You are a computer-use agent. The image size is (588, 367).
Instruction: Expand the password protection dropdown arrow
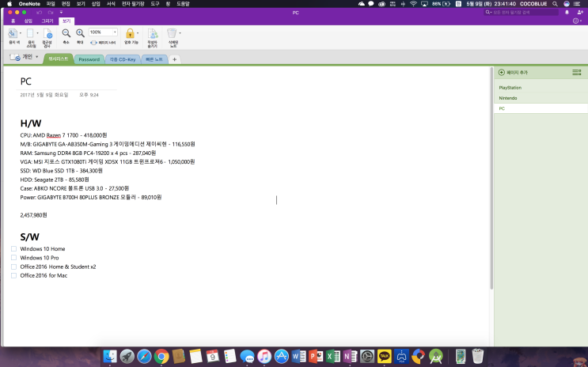coord(138,33)
